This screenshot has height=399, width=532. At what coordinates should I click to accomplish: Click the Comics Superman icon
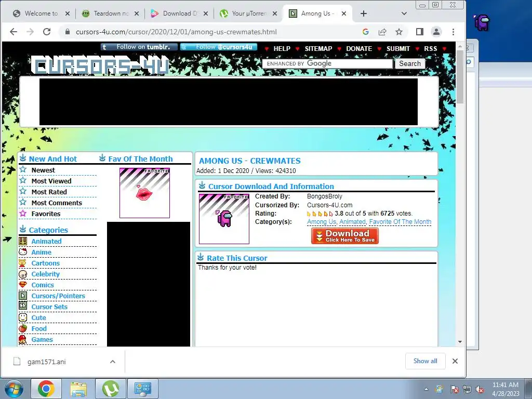point(23,285)
